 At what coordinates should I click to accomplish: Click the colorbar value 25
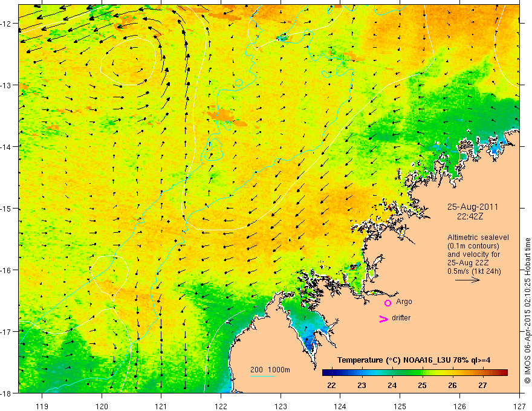(x=422, y=385)
